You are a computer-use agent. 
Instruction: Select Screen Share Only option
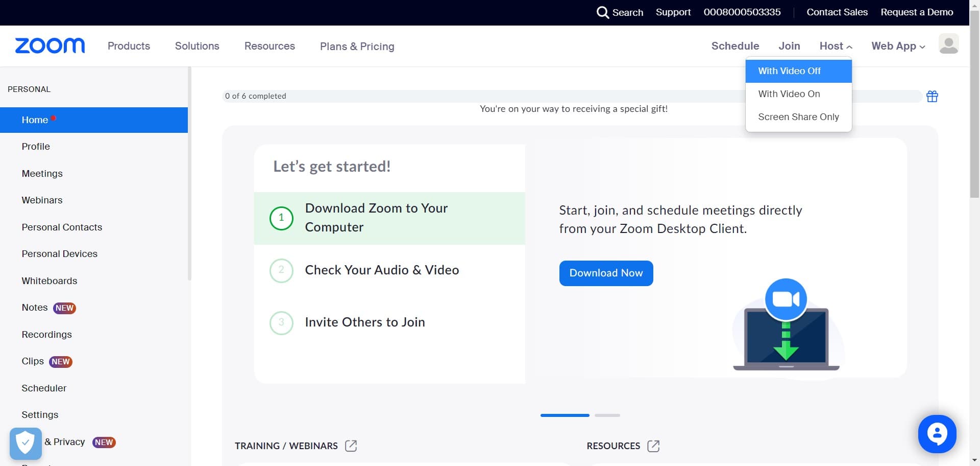(798, 117)
